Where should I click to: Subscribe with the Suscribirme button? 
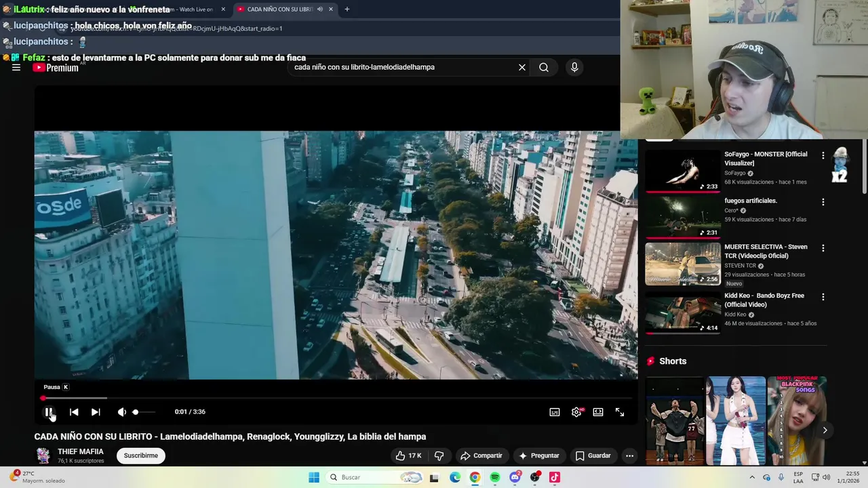tap(141, 455)
